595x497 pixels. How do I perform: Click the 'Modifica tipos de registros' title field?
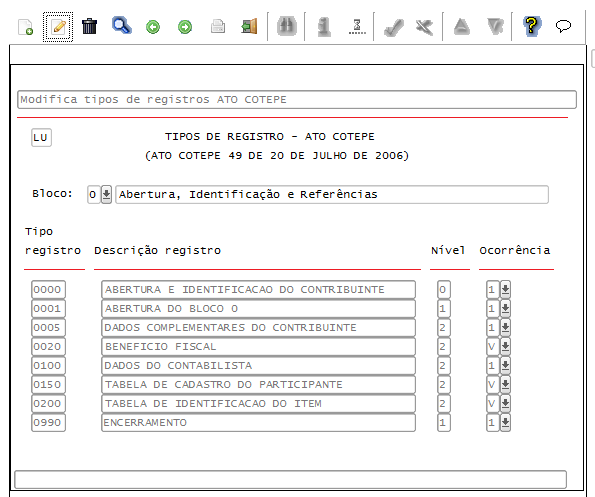(x=297, y=99)
